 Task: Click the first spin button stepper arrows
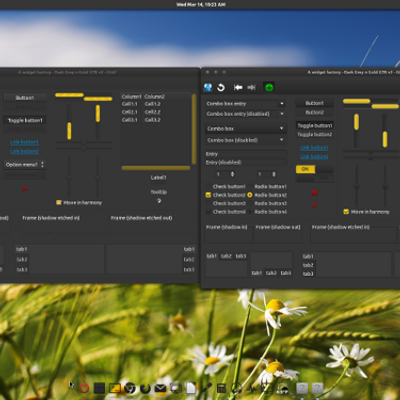(x=232, y=174)
